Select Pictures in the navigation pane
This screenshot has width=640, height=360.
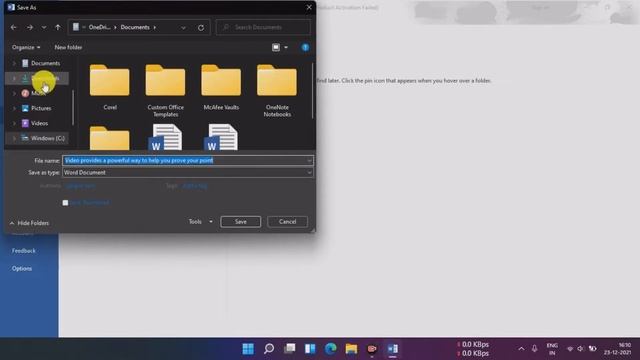click(41, 108)
